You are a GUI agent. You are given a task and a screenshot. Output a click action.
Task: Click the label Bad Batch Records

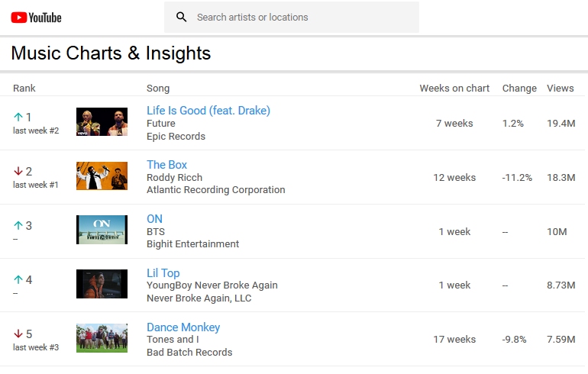(189, 353)
